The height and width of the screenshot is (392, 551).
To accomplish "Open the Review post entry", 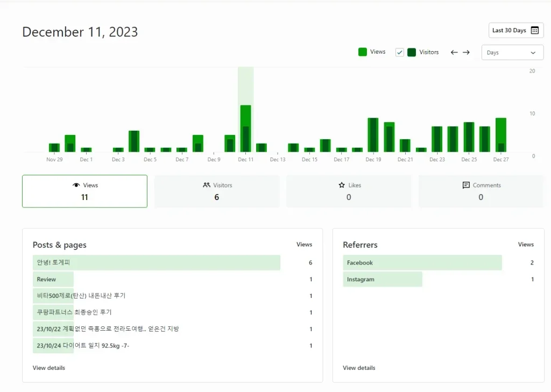I will 46,280.
